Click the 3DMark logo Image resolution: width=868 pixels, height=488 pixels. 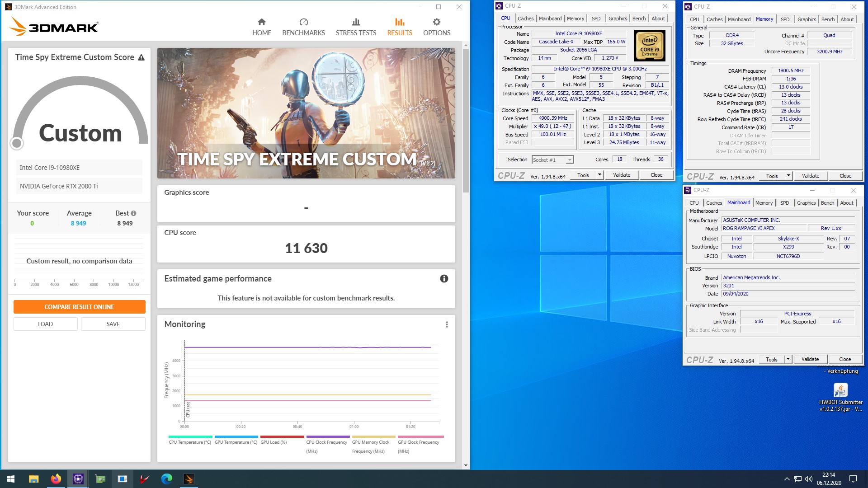(54, 26)
